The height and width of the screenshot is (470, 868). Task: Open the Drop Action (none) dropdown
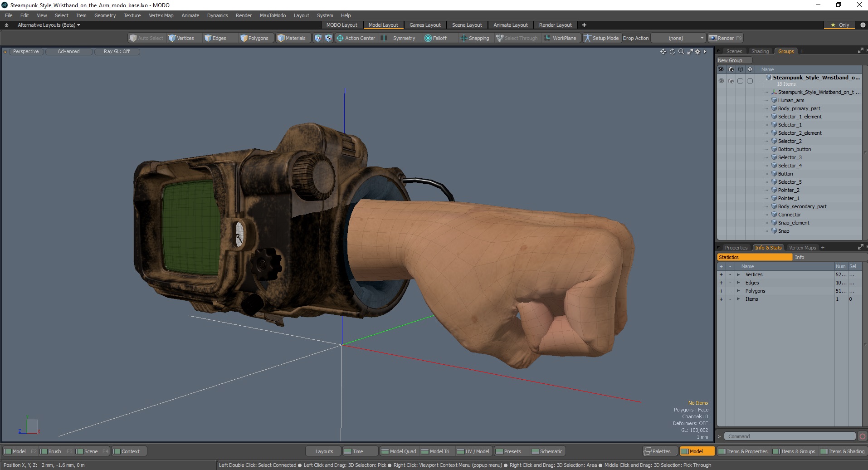tap(678, 38)
